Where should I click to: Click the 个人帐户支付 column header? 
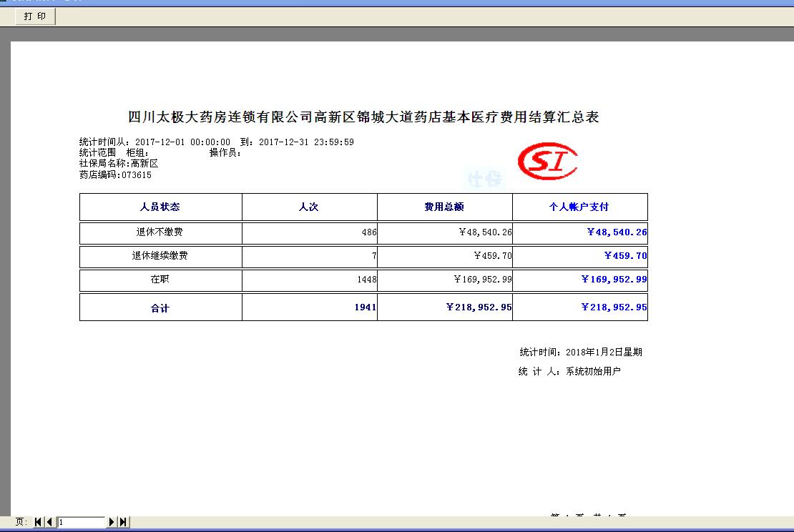point(579,207)
